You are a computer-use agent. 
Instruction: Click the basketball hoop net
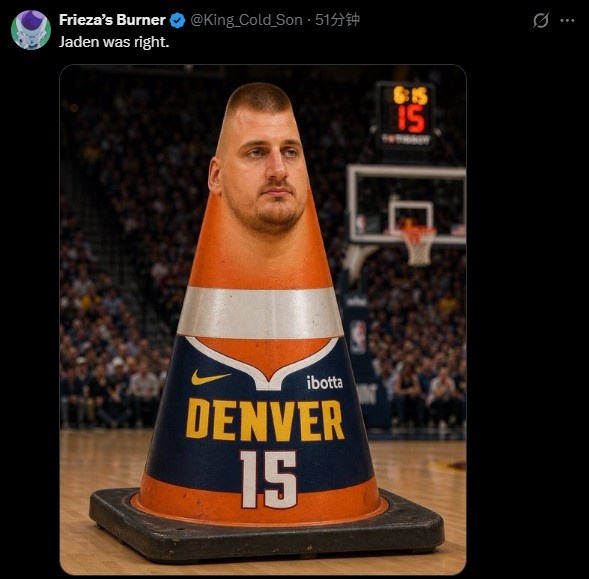418,247
